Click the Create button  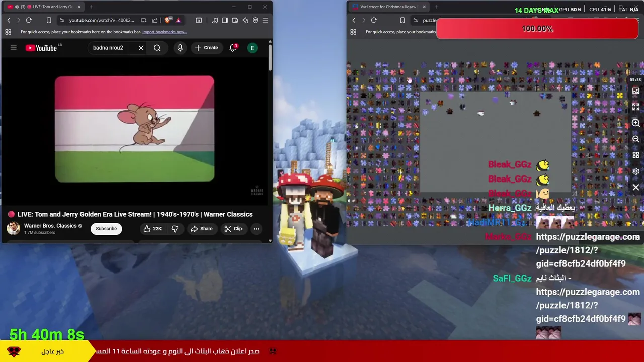[206, 48]
